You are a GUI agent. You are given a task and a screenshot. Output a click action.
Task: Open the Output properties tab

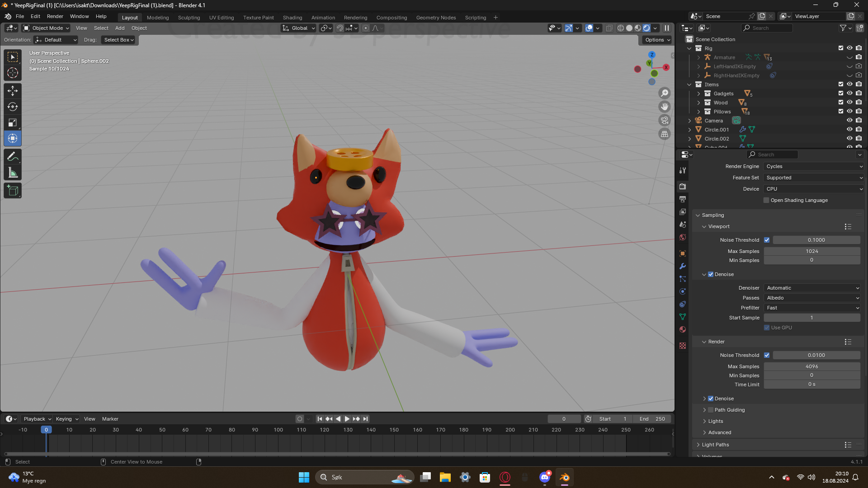coord(683,199)
